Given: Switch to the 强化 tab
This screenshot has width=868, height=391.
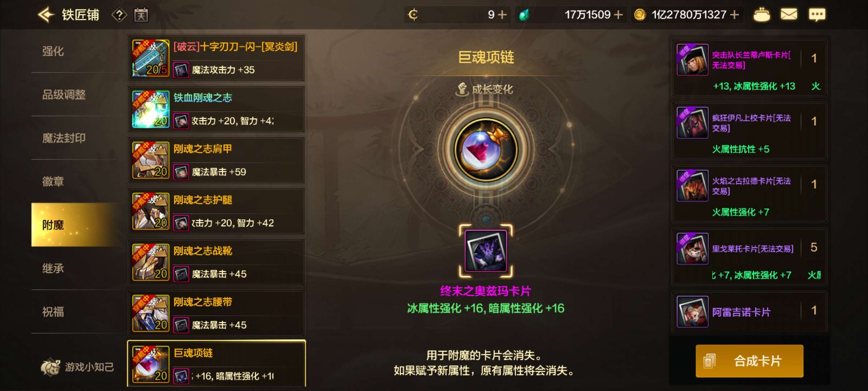Looking at the screenshot, I should [x=53, y=51].
